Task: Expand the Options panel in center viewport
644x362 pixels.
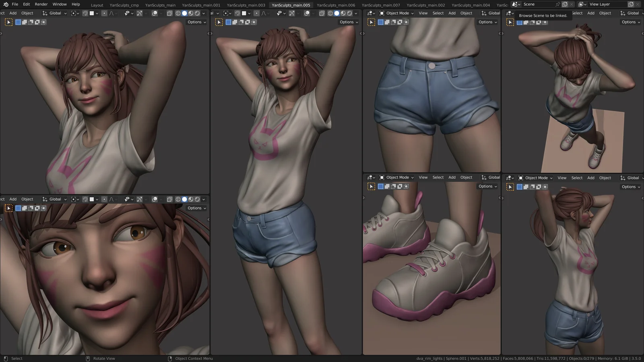Action: 347,22
